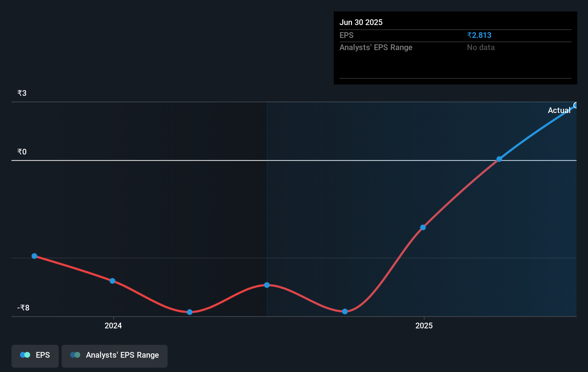
Task: Select the lowest EPS data point after 2024
Action: pos(190,312)
